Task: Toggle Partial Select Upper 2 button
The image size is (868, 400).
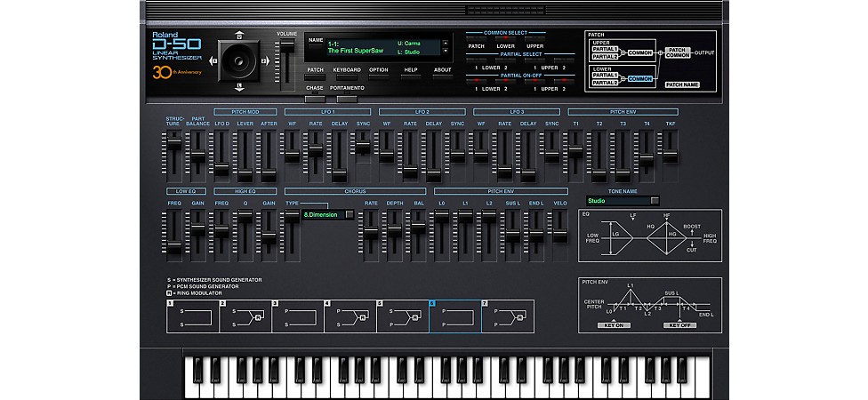Action: (x=564, y=60)
